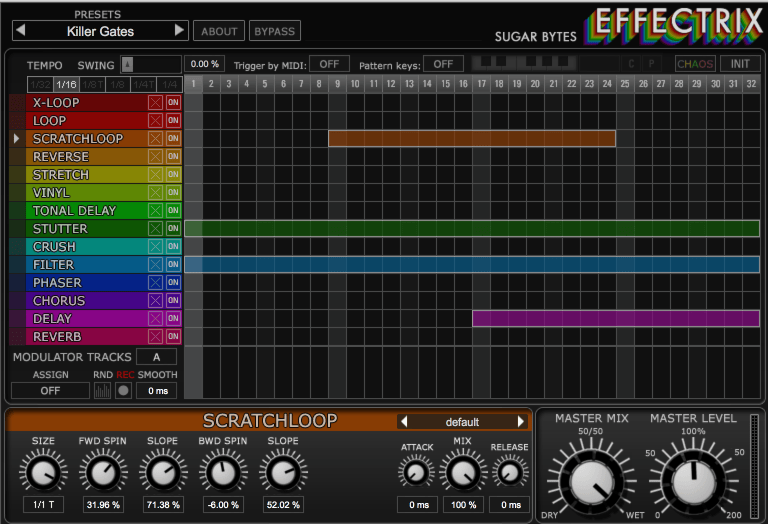This screenshot has height=524, width=768.
Task: Select 1/16 tempo resolution
Action: pyautogui.click(x=66, y=85)
